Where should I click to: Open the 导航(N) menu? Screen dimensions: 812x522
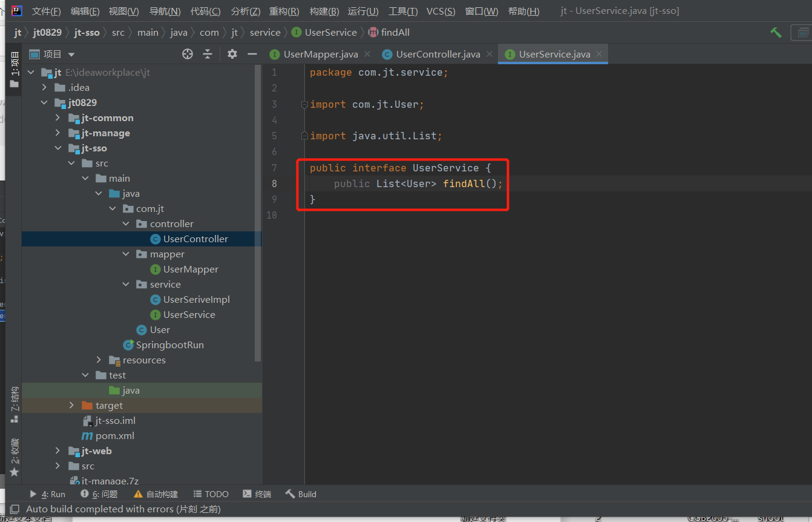(x=165, y=12)
